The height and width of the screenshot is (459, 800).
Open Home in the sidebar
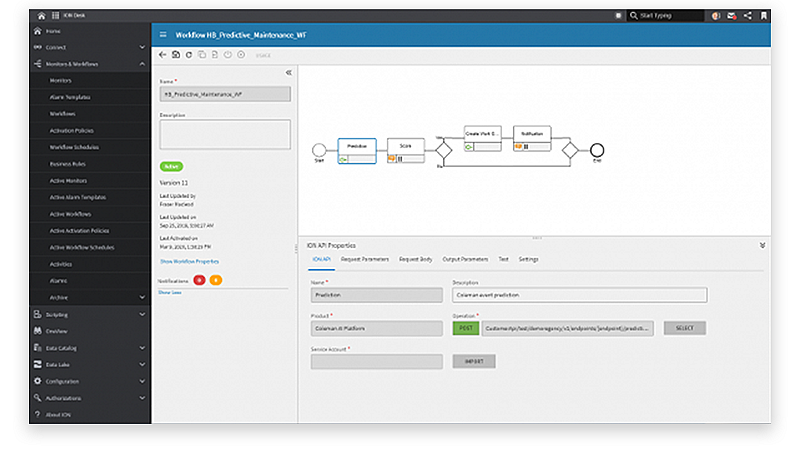coord(90,31)
